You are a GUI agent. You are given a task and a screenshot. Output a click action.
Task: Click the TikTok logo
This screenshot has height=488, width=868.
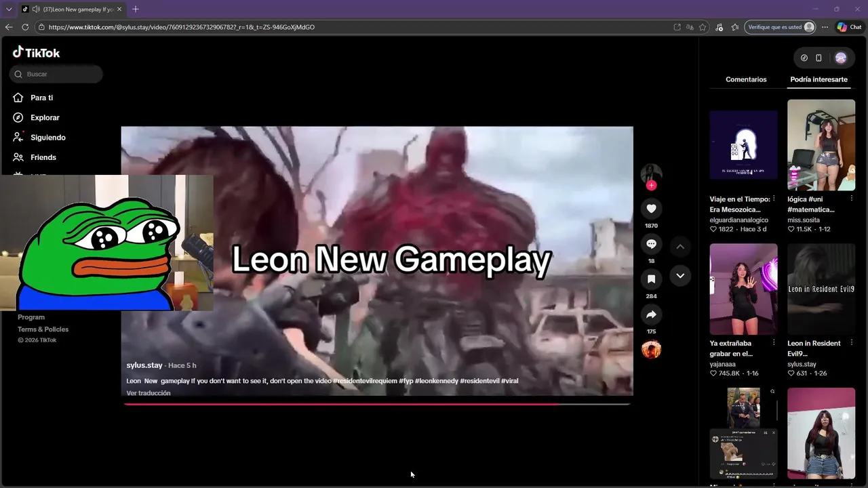pos(36,52)
